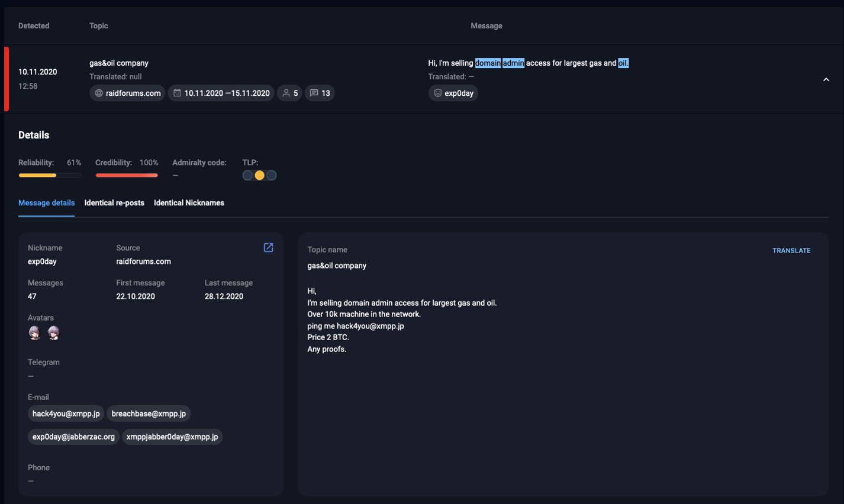
Task: Click the Reliability progress bar
Action: (50, 175)
